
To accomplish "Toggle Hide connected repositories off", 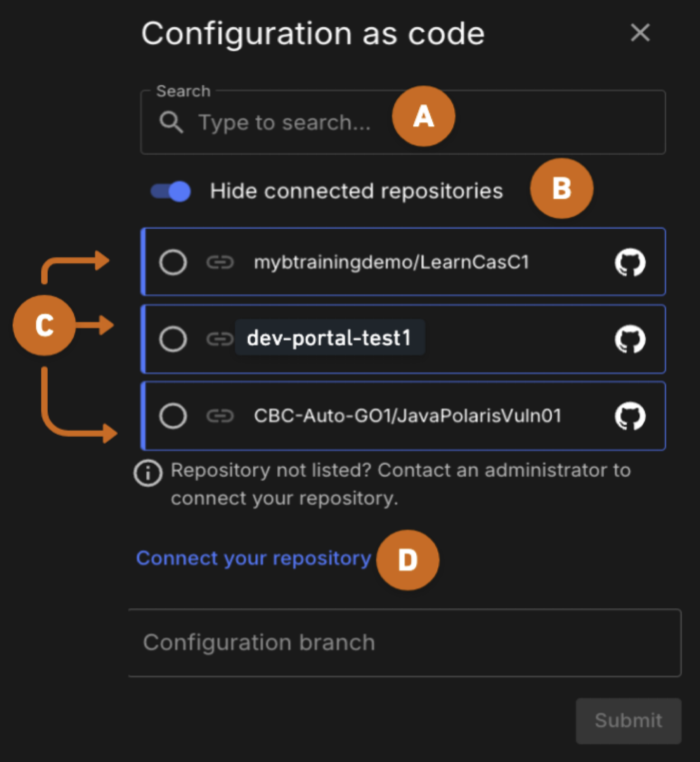I will [x=169, y=191].
